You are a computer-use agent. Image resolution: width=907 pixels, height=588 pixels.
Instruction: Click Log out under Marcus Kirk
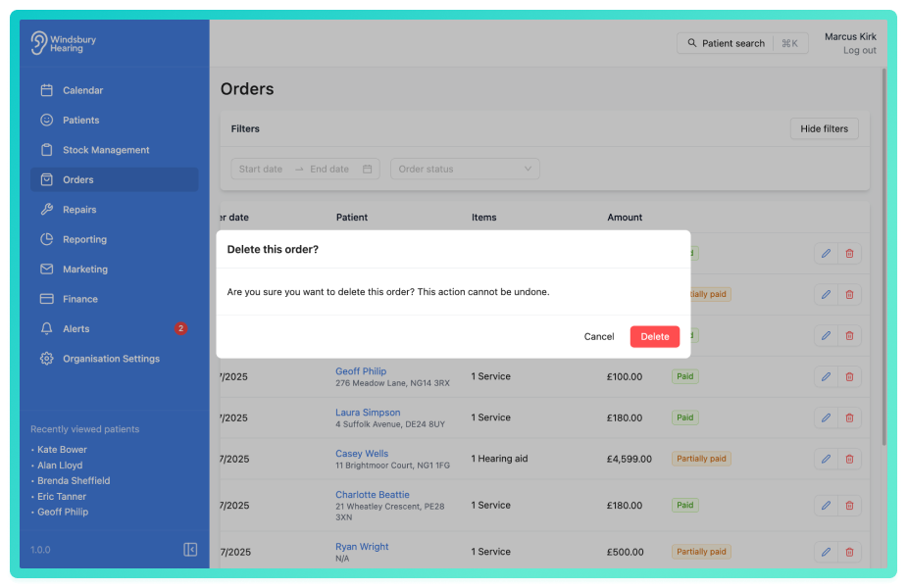[x=859, y=50]
